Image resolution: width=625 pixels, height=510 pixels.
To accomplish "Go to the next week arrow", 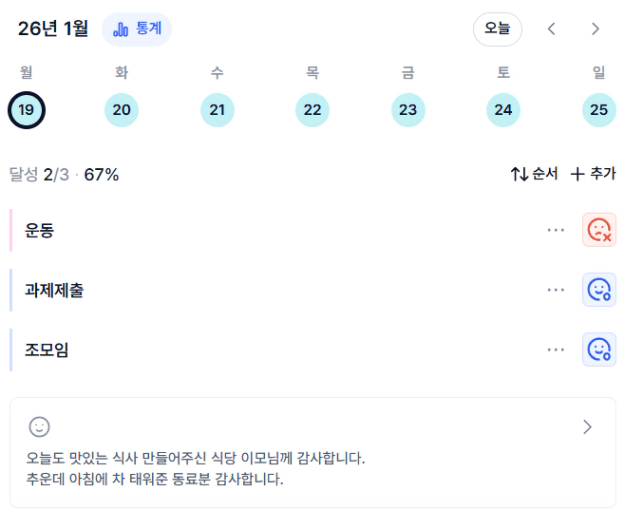I will [595, 29].
